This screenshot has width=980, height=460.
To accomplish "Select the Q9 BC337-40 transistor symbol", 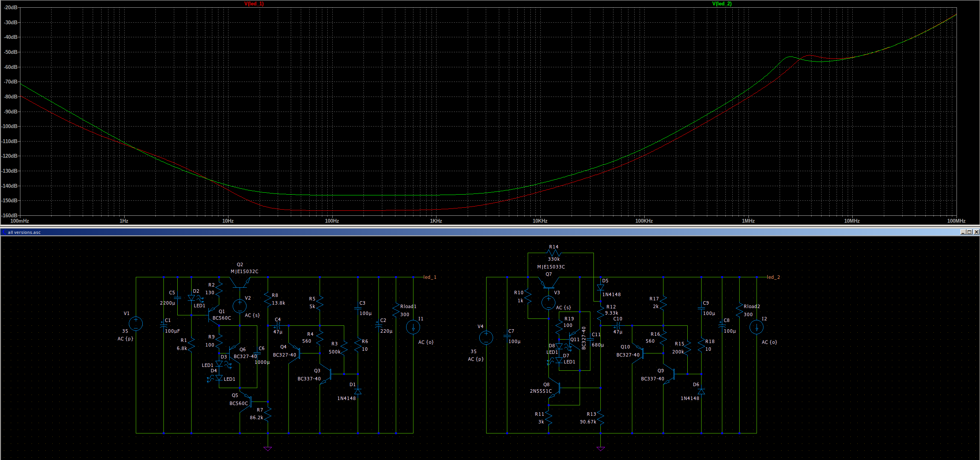I will pos(669,374).
